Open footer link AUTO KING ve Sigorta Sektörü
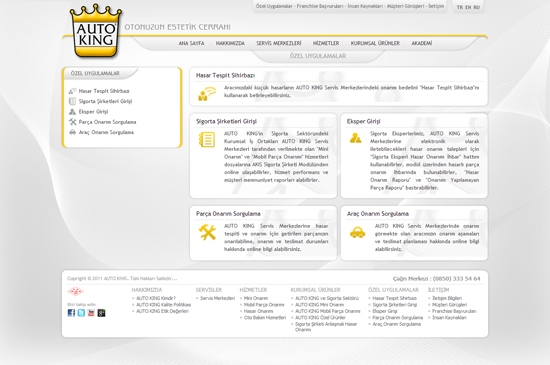 327,298
